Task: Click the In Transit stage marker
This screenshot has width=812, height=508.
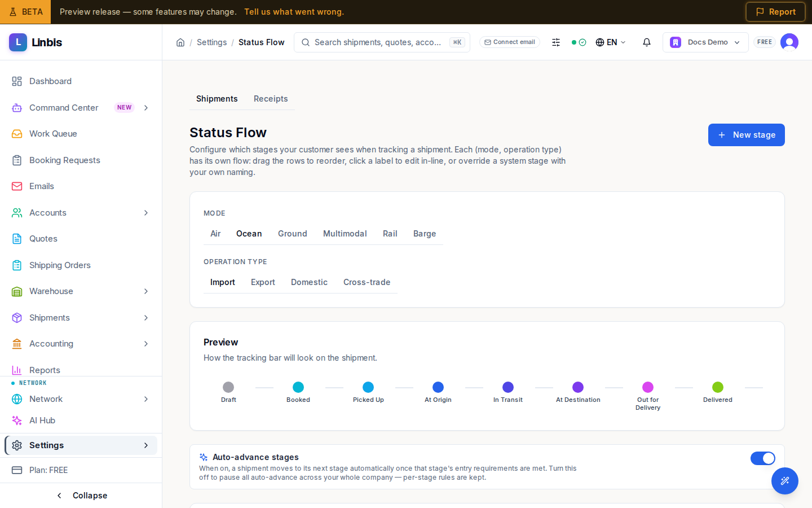Action: point(508,387)
